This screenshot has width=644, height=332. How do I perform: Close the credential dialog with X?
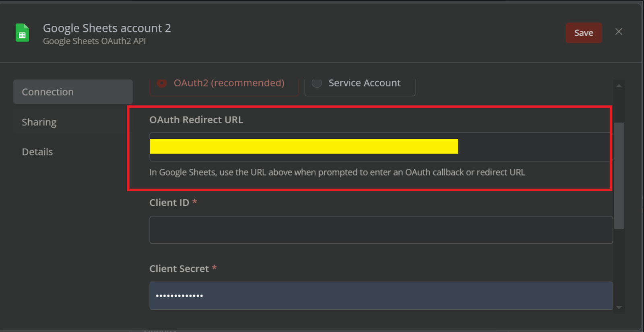619,32
